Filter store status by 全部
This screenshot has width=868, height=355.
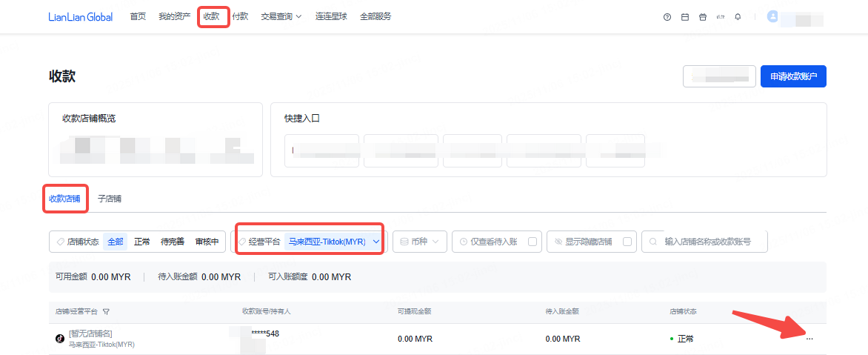click(x=115, y=242)
